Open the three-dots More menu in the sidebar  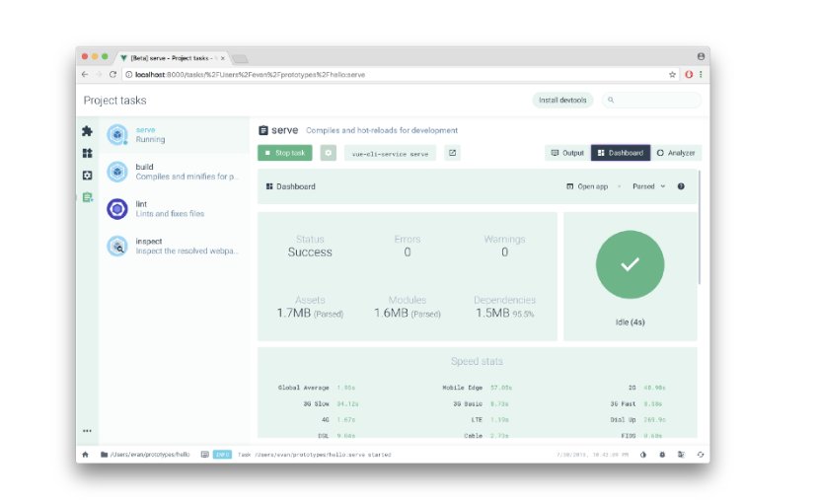pyautogui.click(x=87, y=430)
